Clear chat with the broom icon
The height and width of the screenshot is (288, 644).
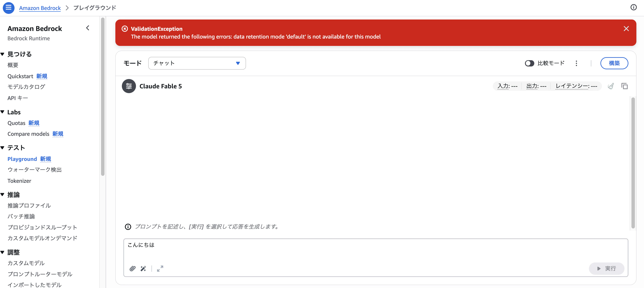pos(611,86)
